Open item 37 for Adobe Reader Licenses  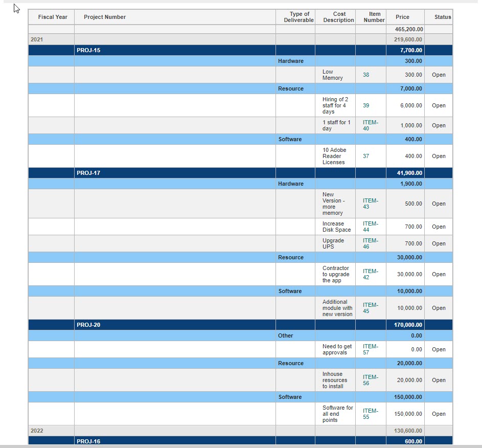pos(366,156)
